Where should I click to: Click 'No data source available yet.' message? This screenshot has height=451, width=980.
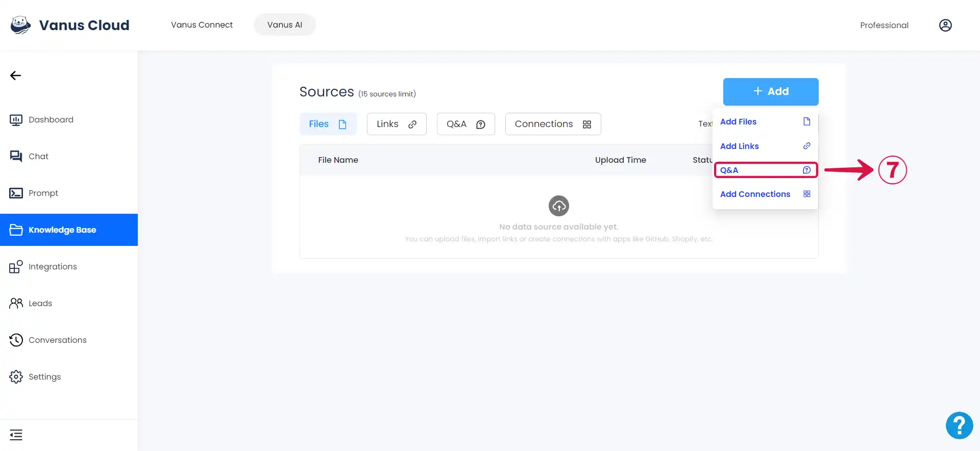pyautogui.click(x=559, y=227)
